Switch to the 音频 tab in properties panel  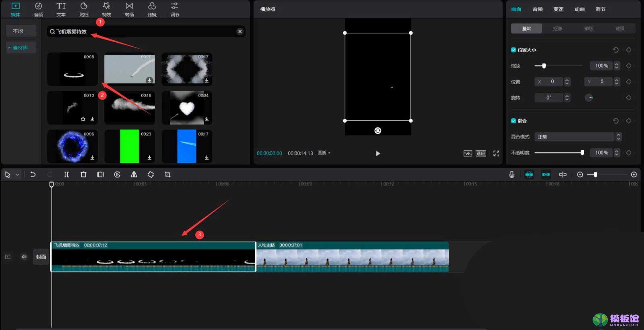tap(538, 9)
